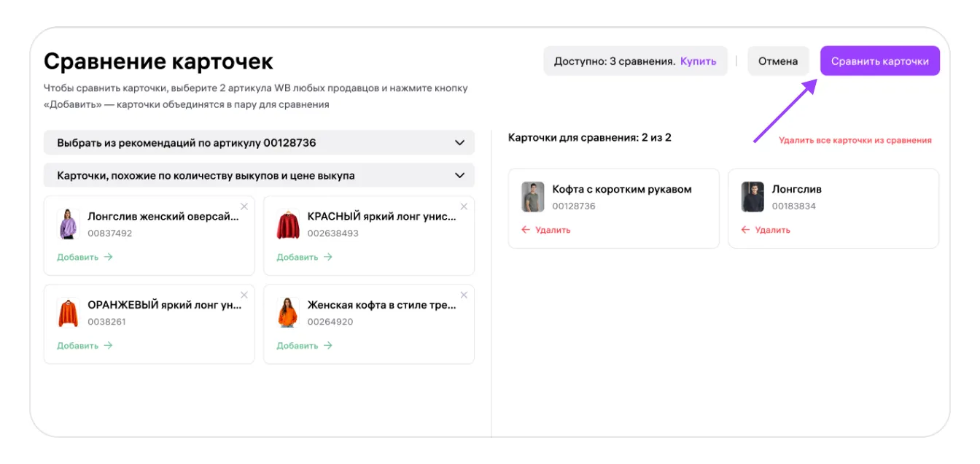The width and height of the screenshot is (980, 464).
Task: Click the Отмена button
Action: pos(777,61)
